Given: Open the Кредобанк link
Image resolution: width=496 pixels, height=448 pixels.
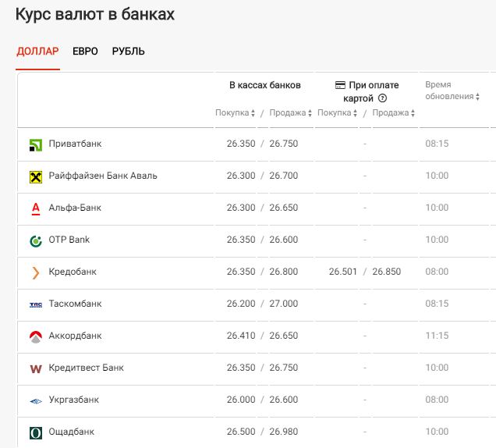Looking at the screenshot, I should pyautogui.click(x=73, y=272).
